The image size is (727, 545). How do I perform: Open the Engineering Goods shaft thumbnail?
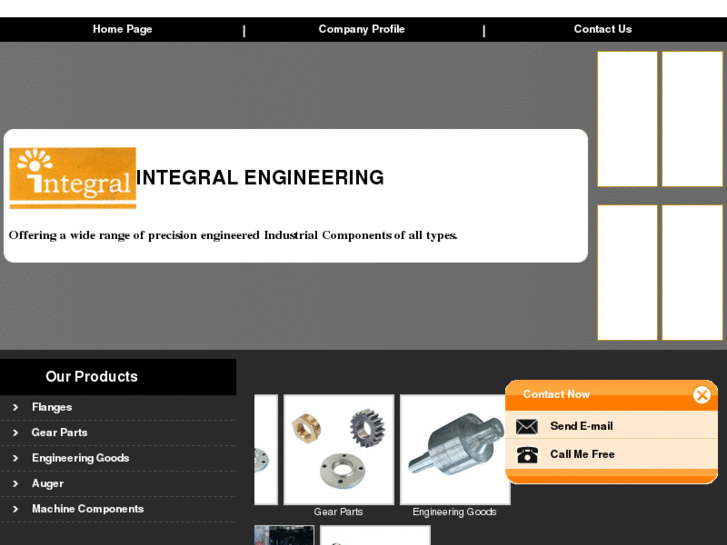pyautogui.click(x=455, y=449)
